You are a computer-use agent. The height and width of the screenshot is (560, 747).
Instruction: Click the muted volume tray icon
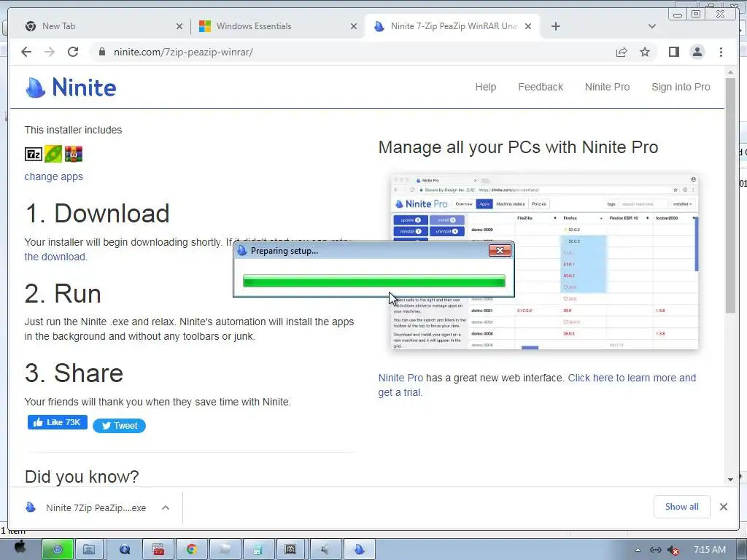pyautogui.click(x=673, y=551)
